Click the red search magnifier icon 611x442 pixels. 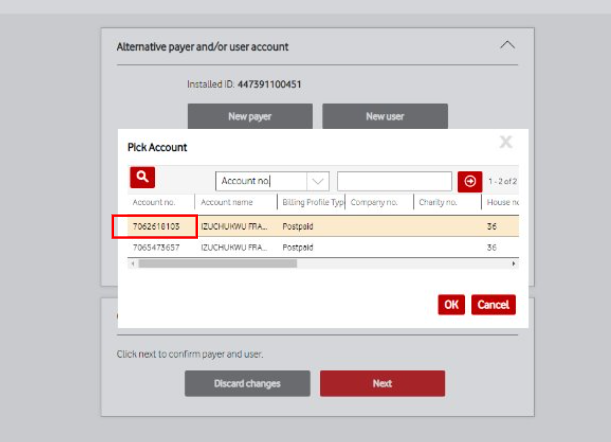(x=142, y=177)
